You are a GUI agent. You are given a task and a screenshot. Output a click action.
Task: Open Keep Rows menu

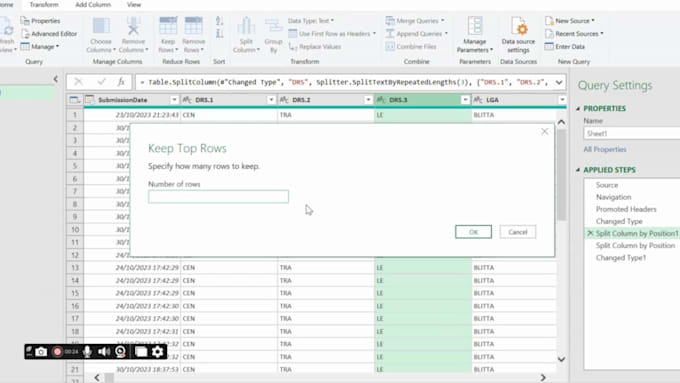click(168, 35)
